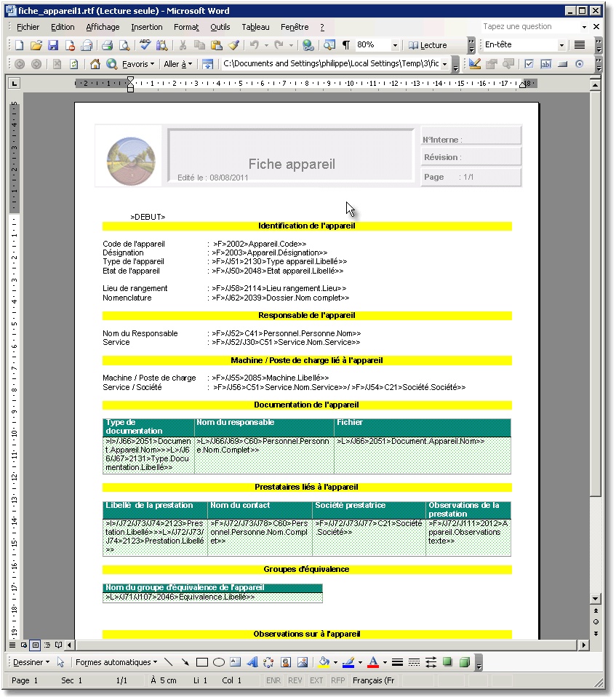Open the Edition menu
The width and height of the screenshot is (616, 700).
63,27
